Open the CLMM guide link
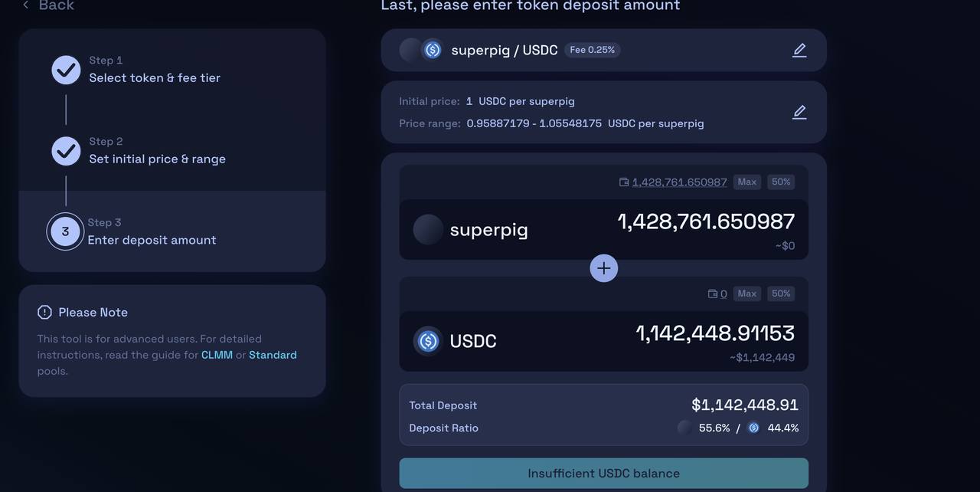The height and width of the screenshot is (492, 980). tap(217, 355)
